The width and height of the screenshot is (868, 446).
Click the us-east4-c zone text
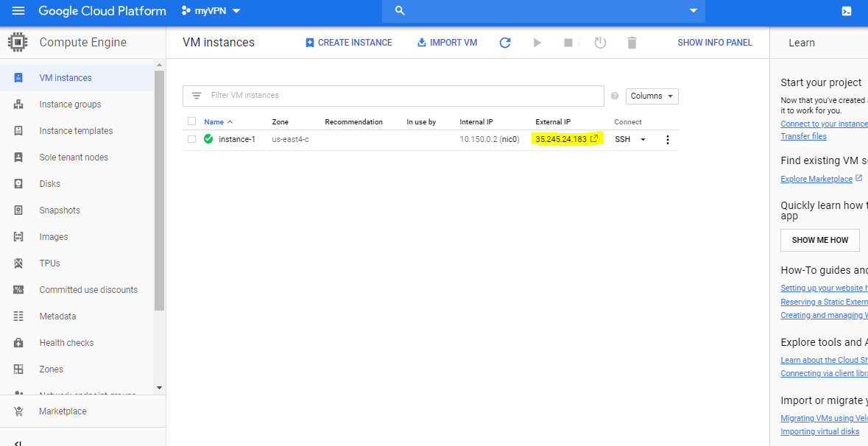tap(290, 139)
